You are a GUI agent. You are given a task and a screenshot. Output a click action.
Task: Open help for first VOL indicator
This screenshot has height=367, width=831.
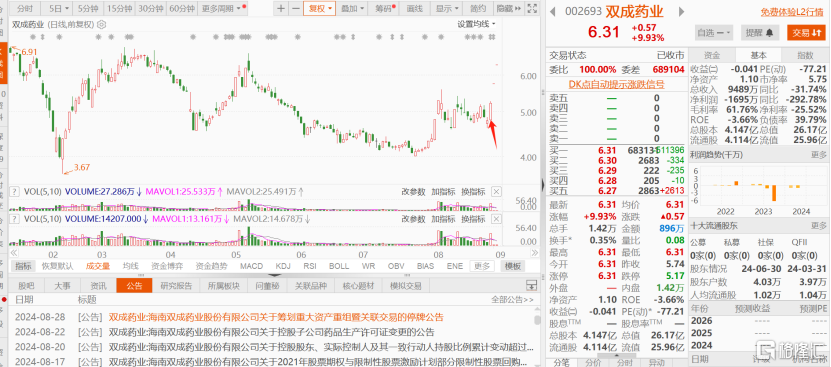[15, 192]
